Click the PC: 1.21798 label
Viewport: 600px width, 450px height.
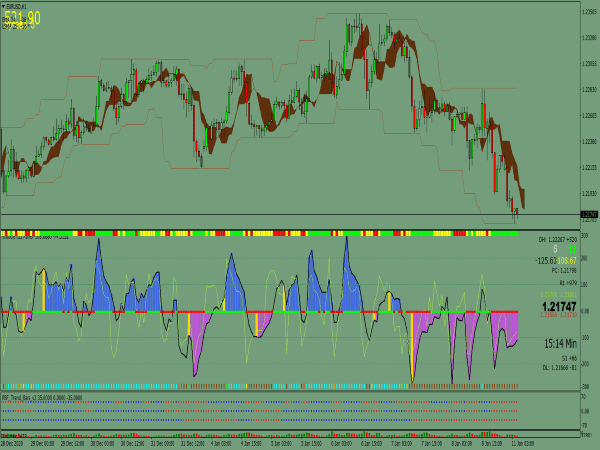(564, 270)
